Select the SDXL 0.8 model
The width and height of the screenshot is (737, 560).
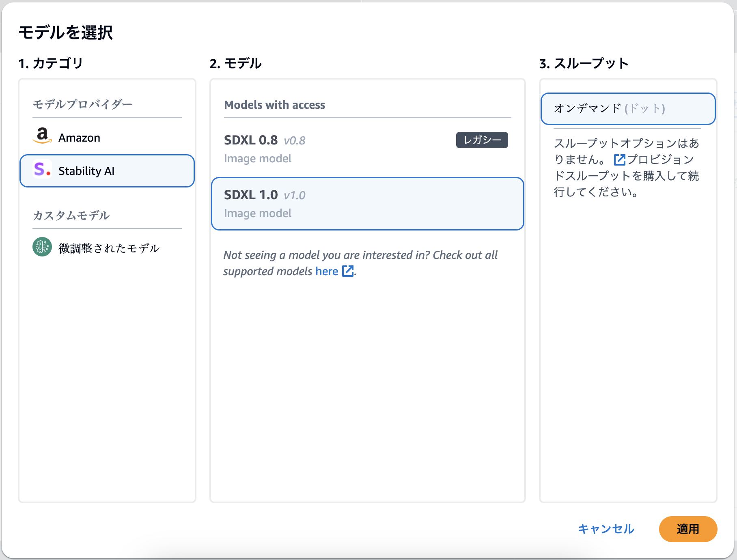pyautogui.click(x=368, y=149)
